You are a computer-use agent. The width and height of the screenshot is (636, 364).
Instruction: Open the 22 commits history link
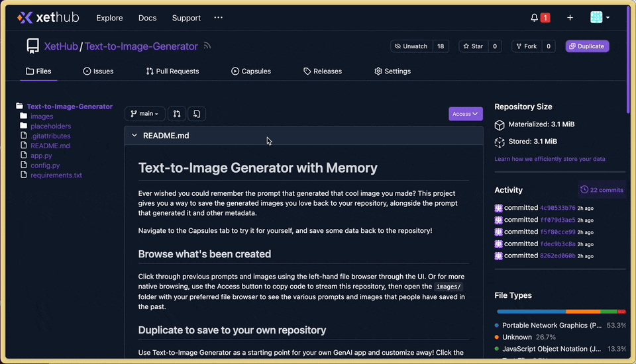[602, 190]
